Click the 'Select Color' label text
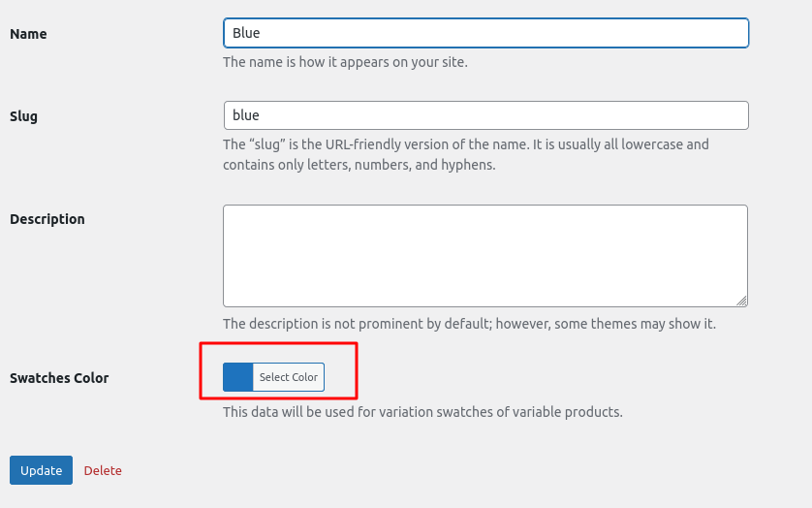This screenshot has width=812, height=508. point(289,377)
